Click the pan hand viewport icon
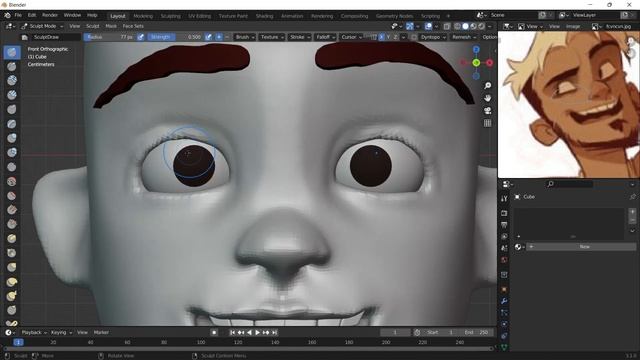The height and width of the screenshot is (360, 640). coord(487,98)
